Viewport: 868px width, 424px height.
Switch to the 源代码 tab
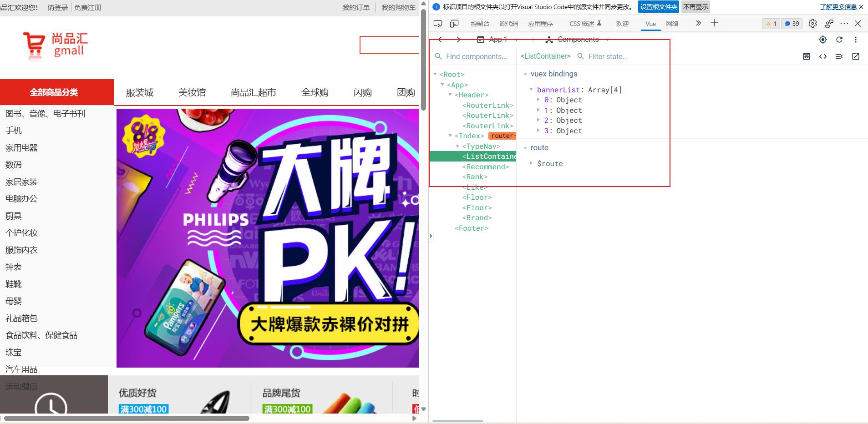tap(509, 24)
